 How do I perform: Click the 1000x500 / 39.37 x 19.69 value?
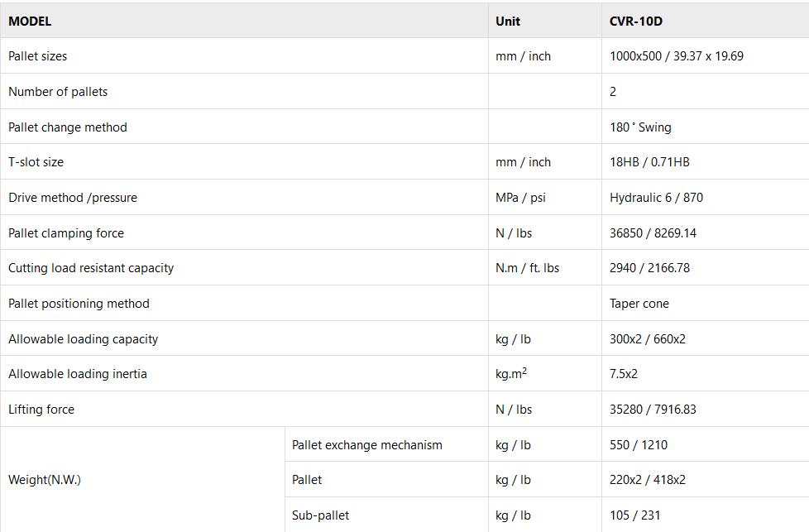(x=677, y=56)
